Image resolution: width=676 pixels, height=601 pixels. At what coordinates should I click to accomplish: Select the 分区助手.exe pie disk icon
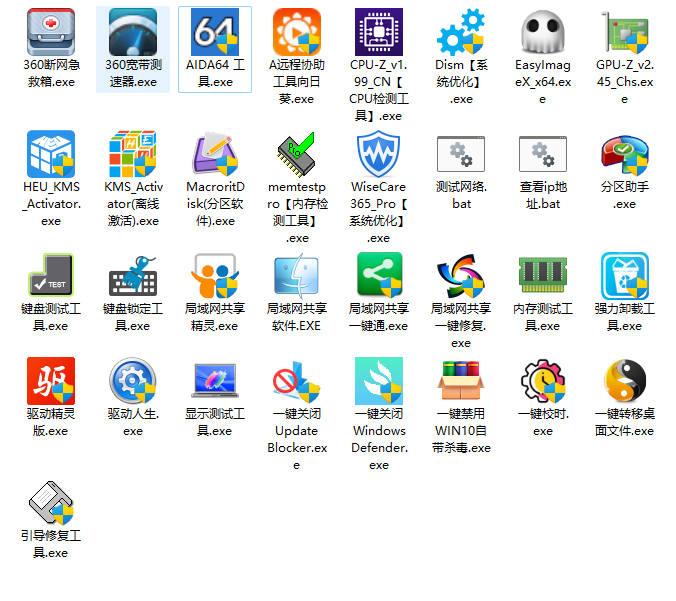pos(624,154)
